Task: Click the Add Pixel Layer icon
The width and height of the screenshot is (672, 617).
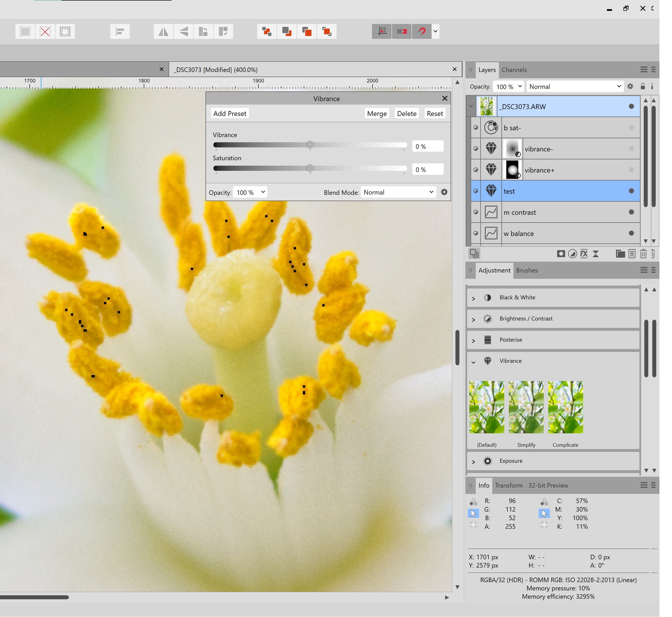Action: pos(632,254)
